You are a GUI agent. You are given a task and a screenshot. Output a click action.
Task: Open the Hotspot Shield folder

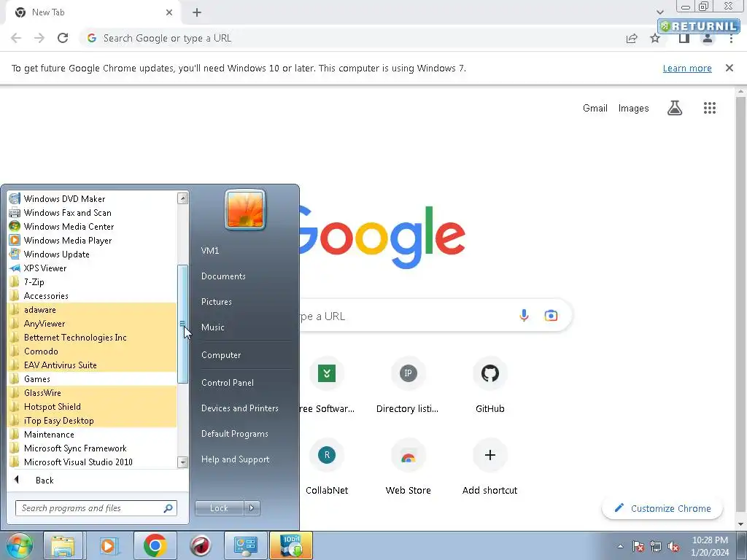92,406
